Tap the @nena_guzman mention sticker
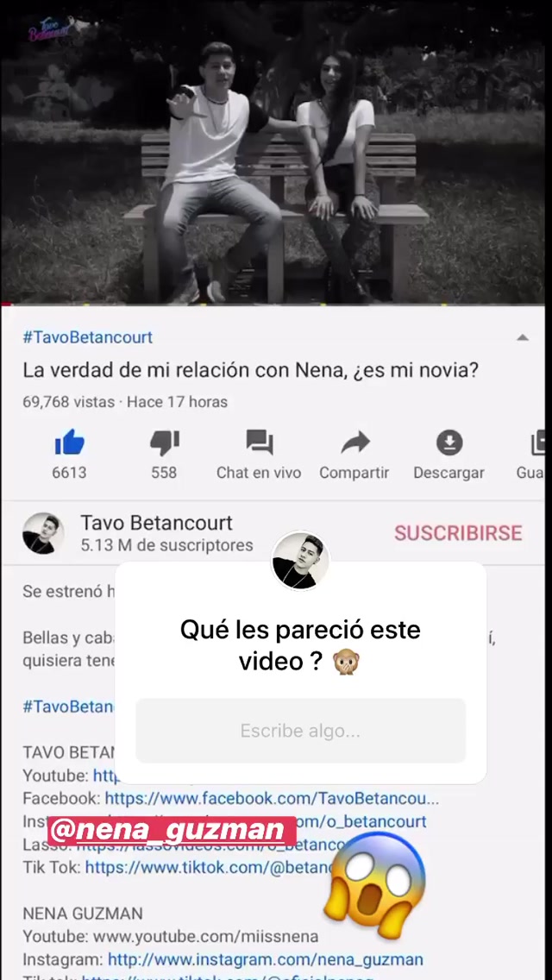Viewport: 552px width, 980px height. click(x=172, y=831)
